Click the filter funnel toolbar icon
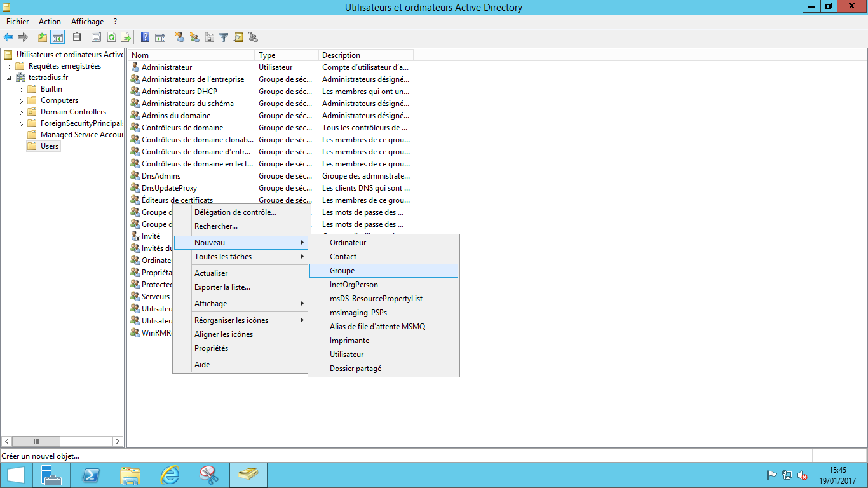The height and width of the screenshot is (488, 868). point(224,37)
